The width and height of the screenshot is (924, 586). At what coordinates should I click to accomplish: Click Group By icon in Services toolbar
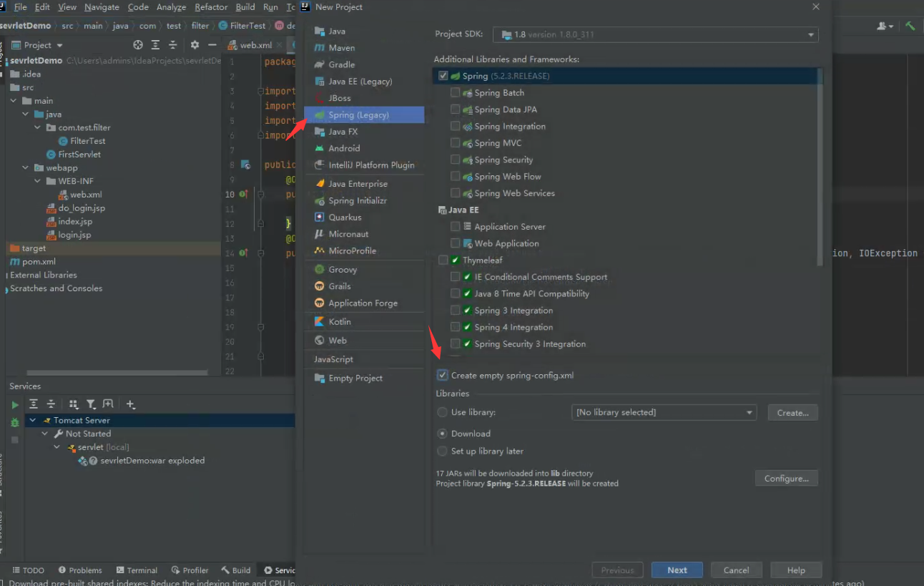(74, 404)
